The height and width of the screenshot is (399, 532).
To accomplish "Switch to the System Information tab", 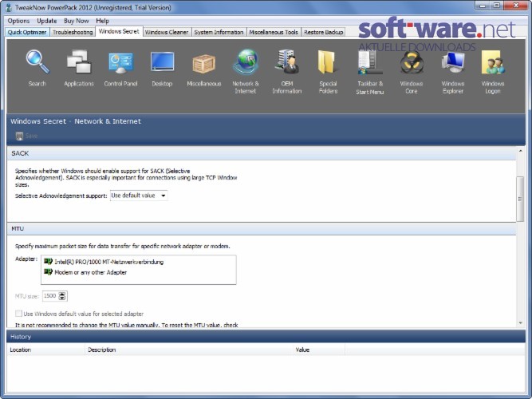I will (219, 32).
